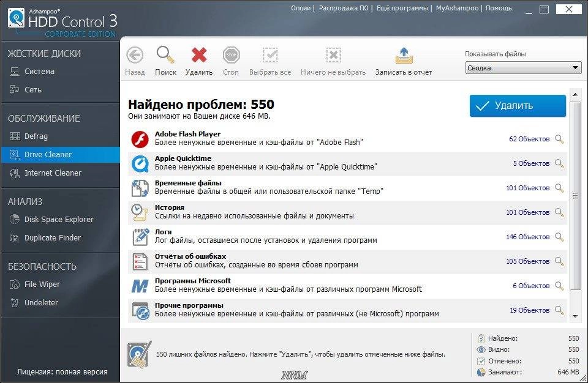The width and height of the screenshot is (588, 383).
Task: View details magnifier for Apple Quicktime
Action: point(559,163)
